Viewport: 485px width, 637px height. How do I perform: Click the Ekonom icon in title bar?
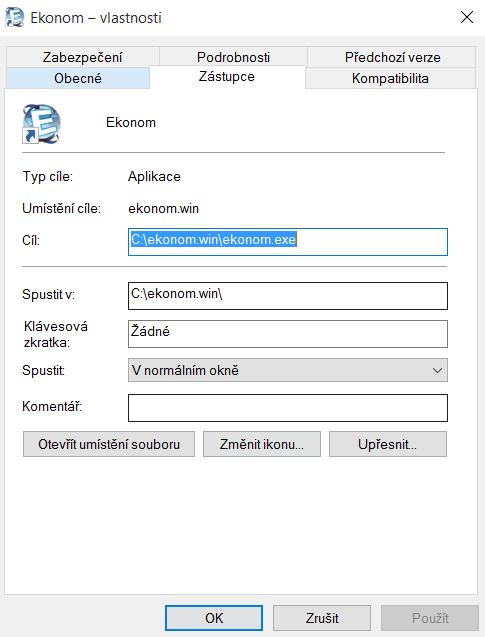click(14, 18)
